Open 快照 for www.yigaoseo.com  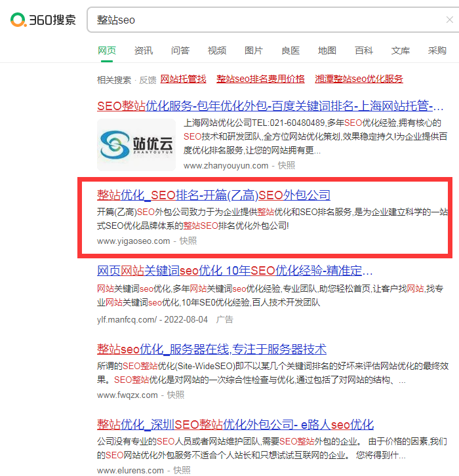[188, 241]
